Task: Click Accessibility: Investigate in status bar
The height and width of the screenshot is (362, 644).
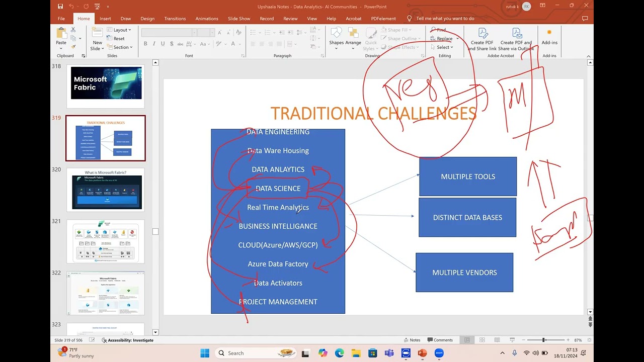Action: point(127,340)
